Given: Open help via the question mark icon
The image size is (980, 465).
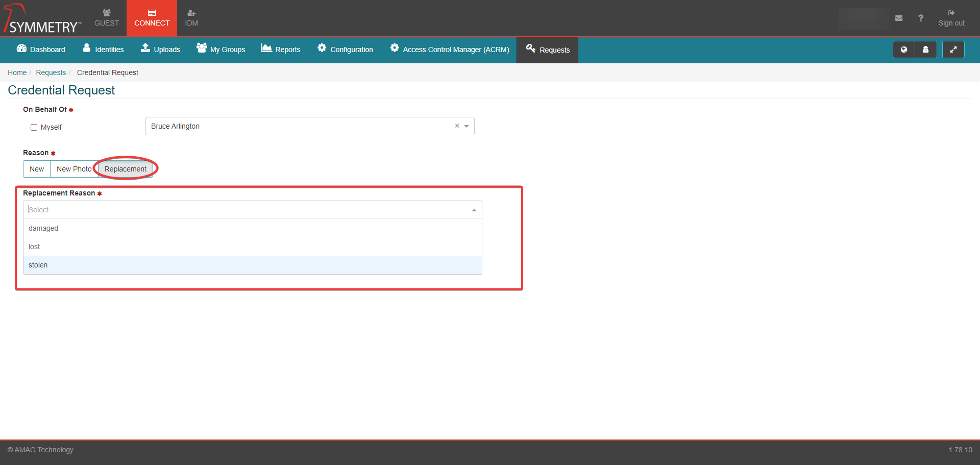Looking at the screenshot, I should [921, 18].
